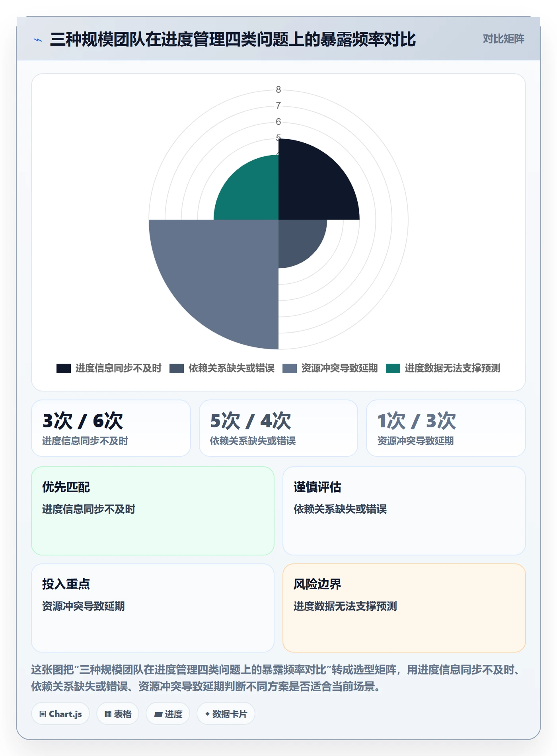Click the Chart.js tag
This screenshot has width=557, height=756.
[60, 714]
